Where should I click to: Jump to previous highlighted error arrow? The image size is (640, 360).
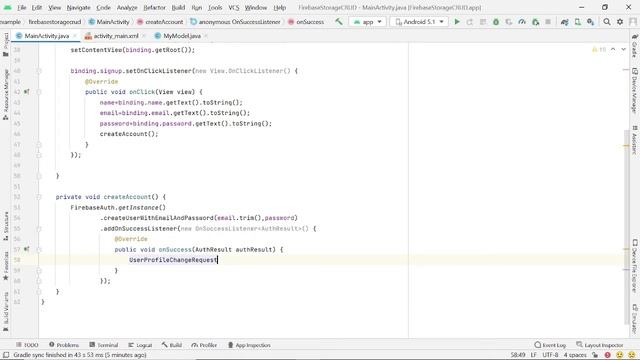click(x=613, y=49)
